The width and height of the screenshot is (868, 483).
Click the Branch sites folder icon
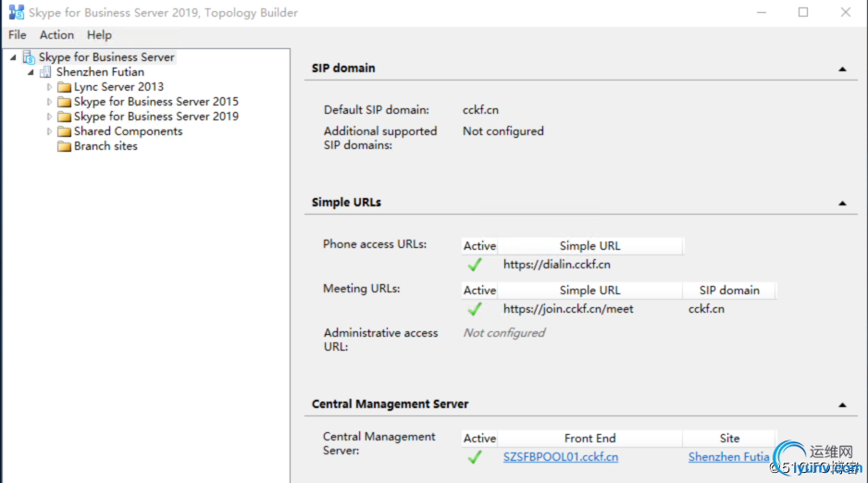(x=64, y=146)
